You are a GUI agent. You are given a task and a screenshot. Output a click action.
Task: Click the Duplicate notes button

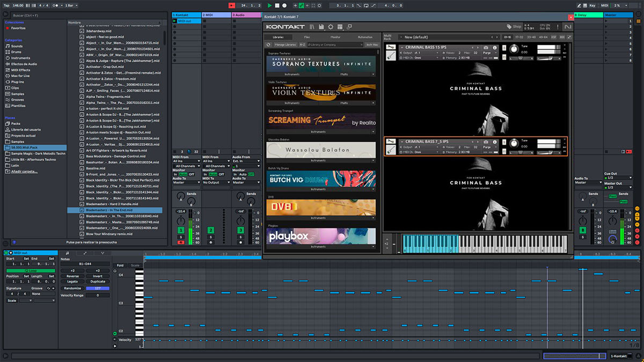pos(98,282)
